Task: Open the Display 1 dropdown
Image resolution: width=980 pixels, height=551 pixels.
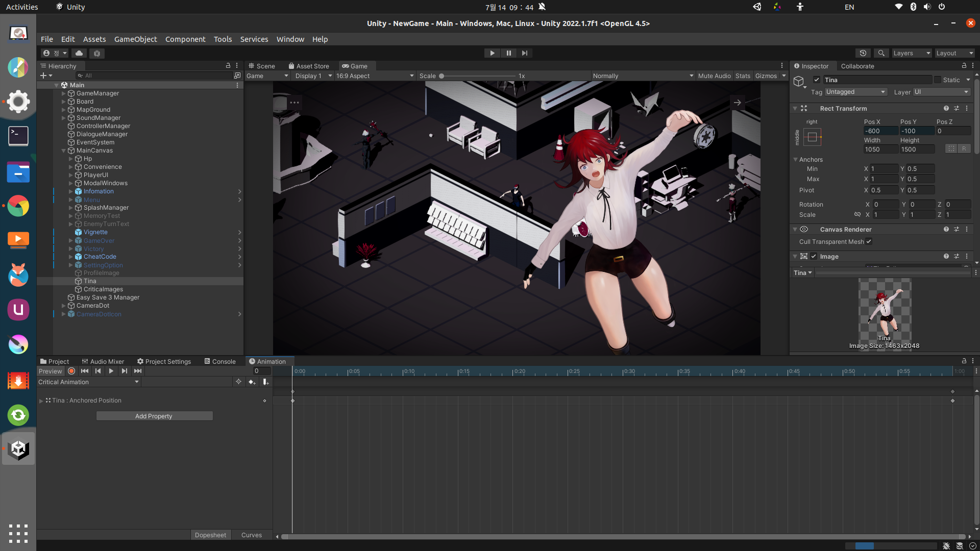Action: (x=313, y=76)
